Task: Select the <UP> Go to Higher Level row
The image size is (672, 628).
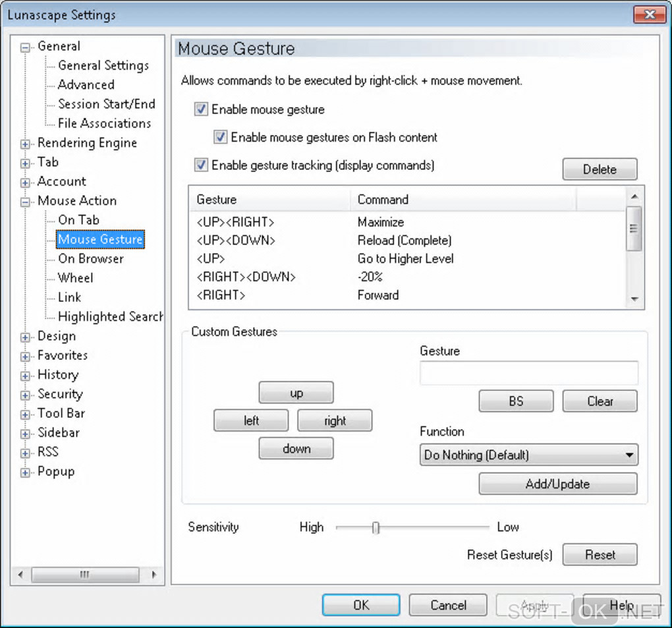Action: click(407, 258)
